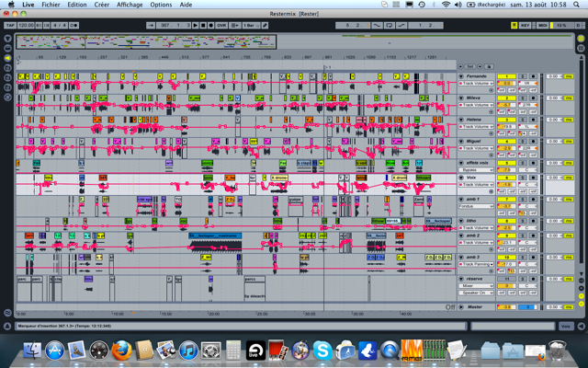Fold the Miguel track
Image resolution: width=588 pixels, height=368 pixels.
tap(461, 142)
